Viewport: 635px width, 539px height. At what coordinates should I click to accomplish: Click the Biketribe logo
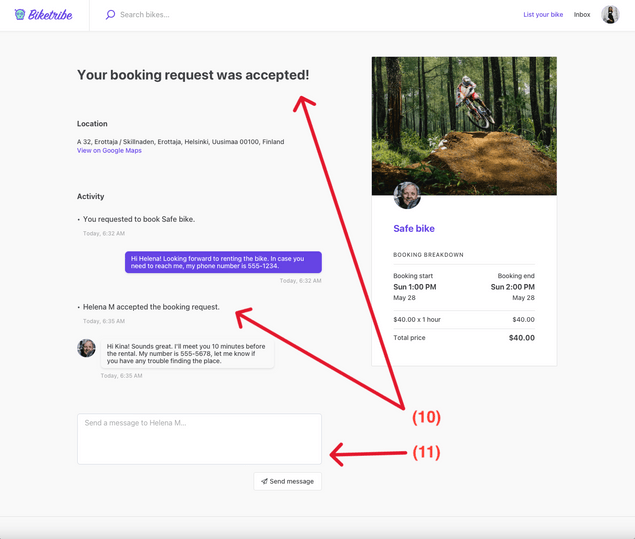(x=43, y=15)
